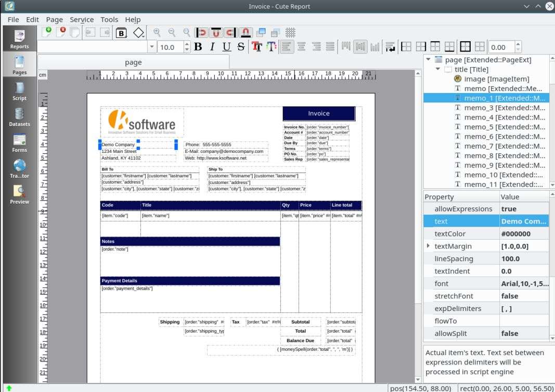
Task: Collapse the title [Title] tree node
Action: coord(438,69)
